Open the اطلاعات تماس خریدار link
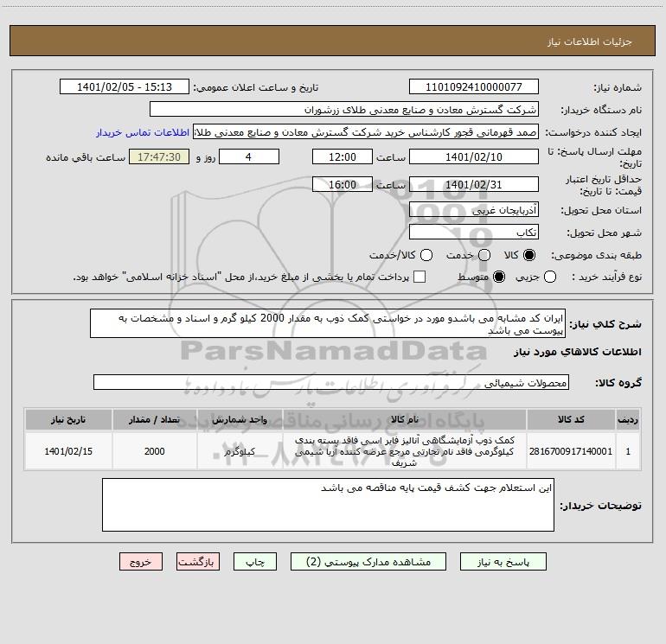The height and width of the screenshot is (644, 666). (143, 132)
